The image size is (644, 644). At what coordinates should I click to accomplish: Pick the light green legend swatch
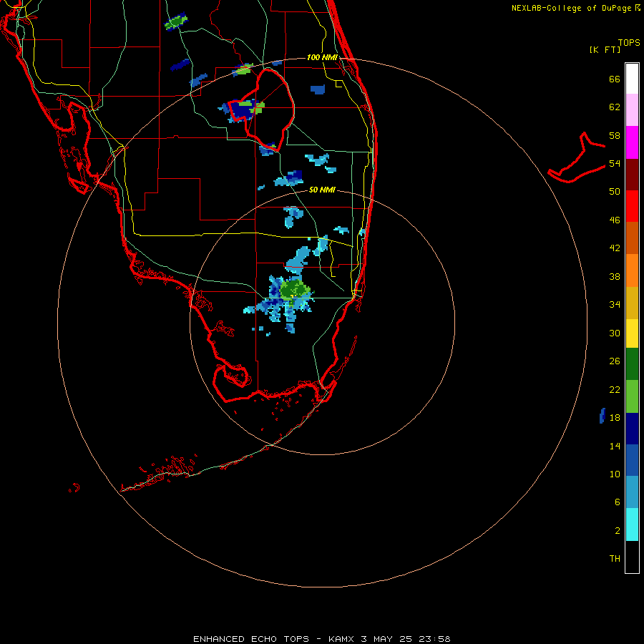[x=632, y=396]
